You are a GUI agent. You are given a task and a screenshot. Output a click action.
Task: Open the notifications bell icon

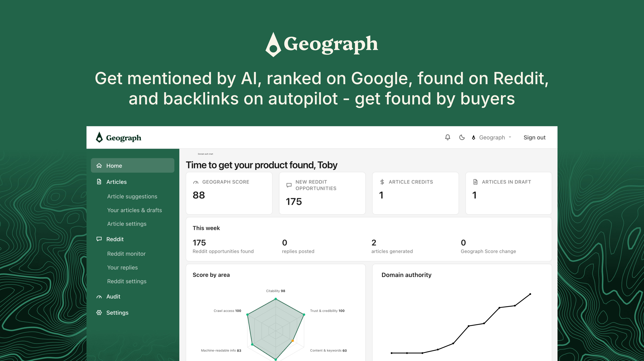447,137
